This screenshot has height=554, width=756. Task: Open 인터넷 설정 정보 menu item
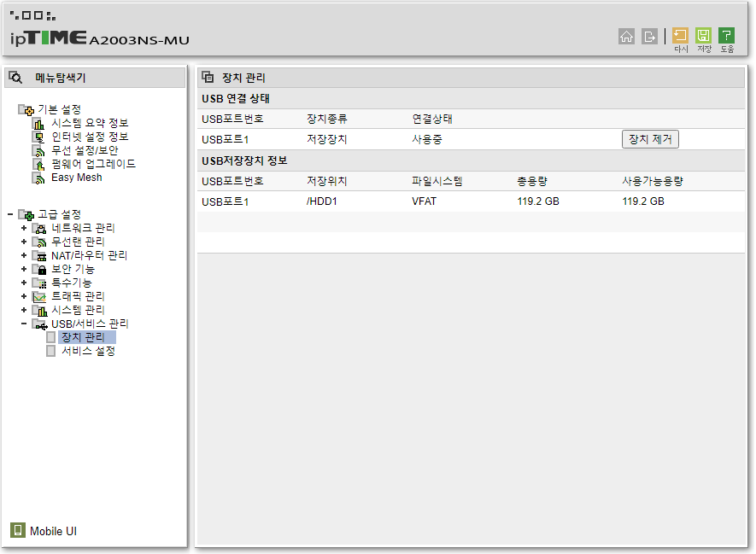(90, 137)
